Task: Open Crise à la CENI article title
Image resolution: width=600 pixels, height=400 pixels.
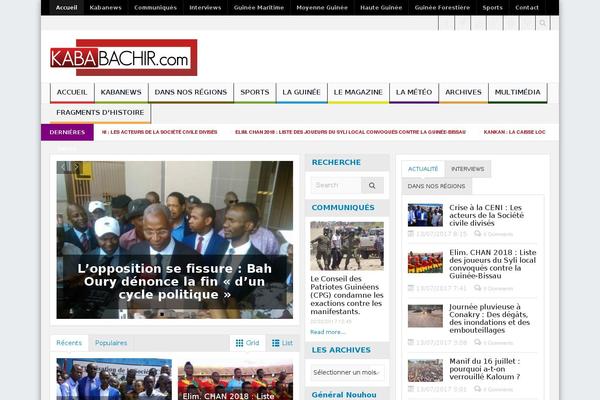Action: point(486,215)
